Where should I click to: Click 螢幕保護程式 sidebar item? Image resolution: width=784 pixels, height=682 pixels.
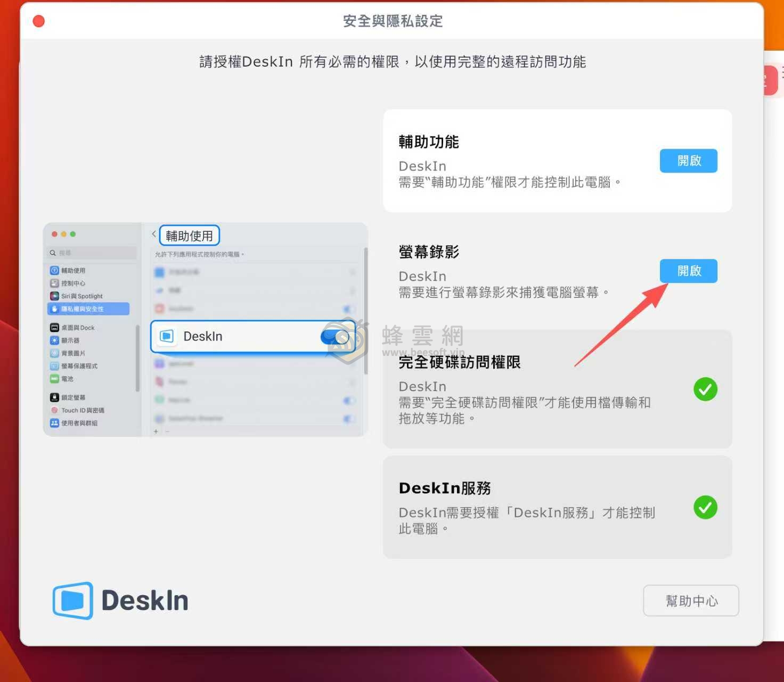pyautogui.click(x=73, y=366)
